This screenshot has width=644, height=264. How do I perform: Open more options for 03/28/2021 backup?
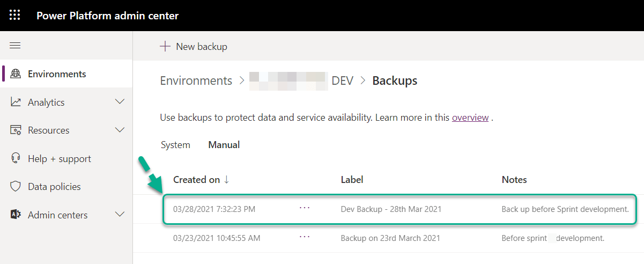[305, 208]
